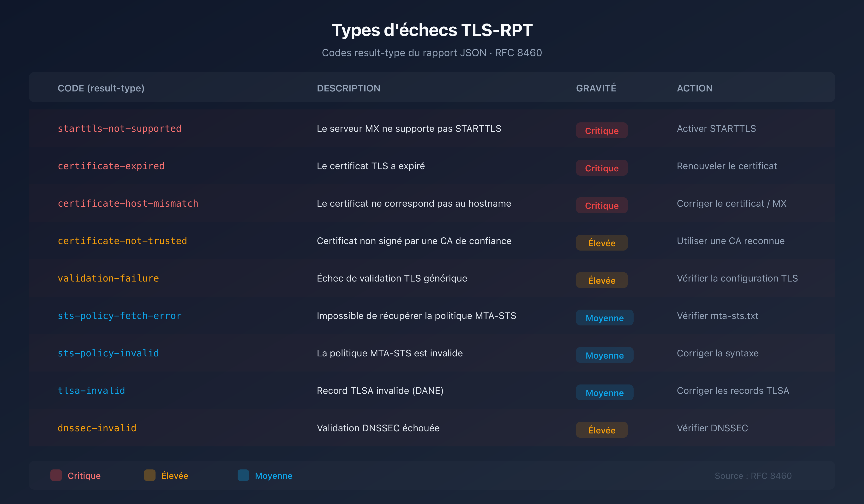Screen dimensions: 864x504
Task: Click the certificate-host-mismatch code
Action: coord(128,203)
